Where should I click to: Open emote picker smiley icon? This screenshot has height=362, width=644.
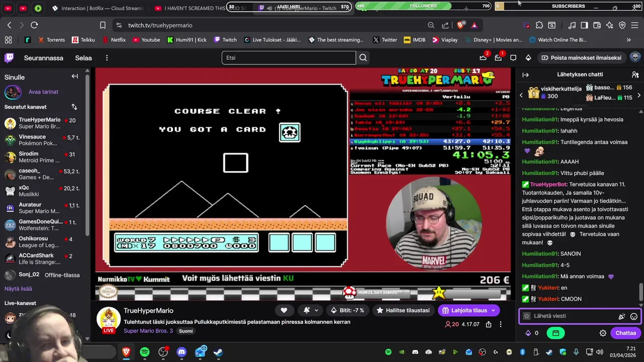(634, 316)
